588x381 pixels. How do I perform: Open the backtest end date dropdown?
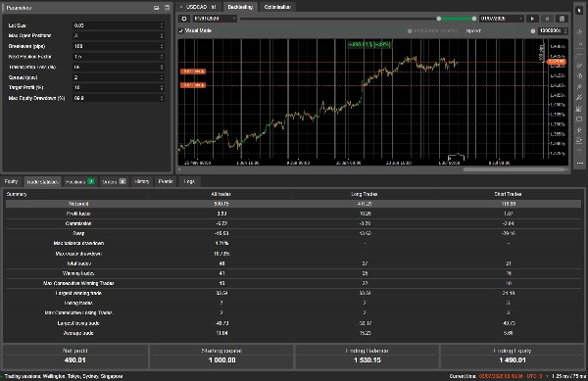502,19
